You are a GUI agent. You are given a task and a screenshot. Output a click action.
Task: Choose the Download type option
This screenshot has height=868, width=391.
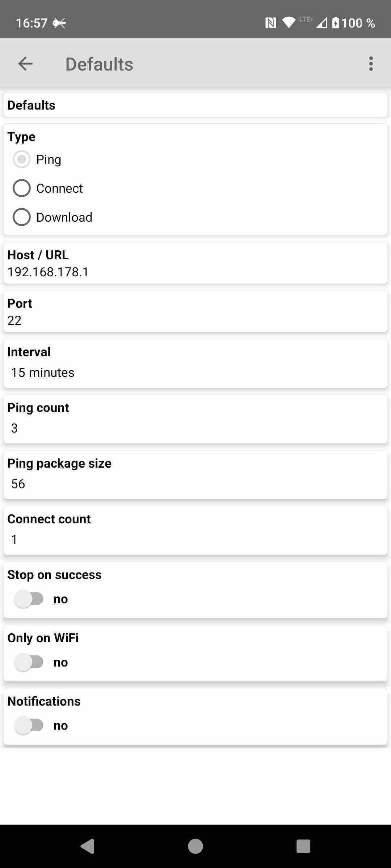point(22,217)
